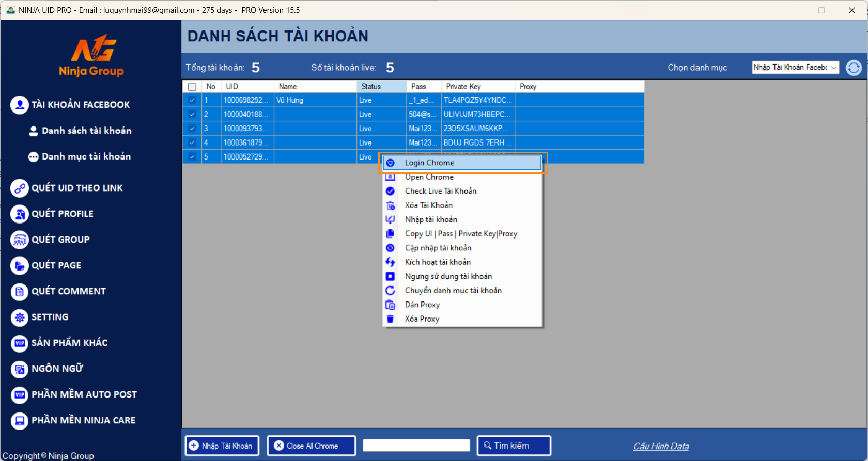Click the UID cell 1000093793...
The height and width of the screenshot is (461, 868).
point(247,129)
